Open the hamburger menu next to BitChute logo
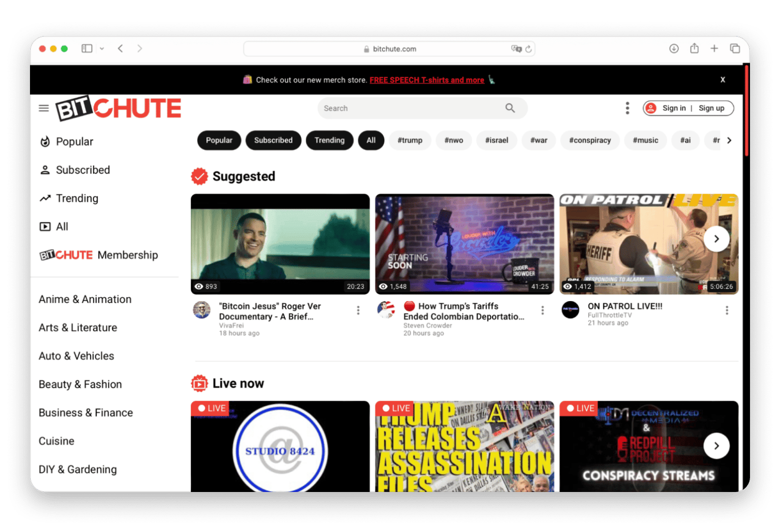The image size is (780, 532). (x=44, y=108)
